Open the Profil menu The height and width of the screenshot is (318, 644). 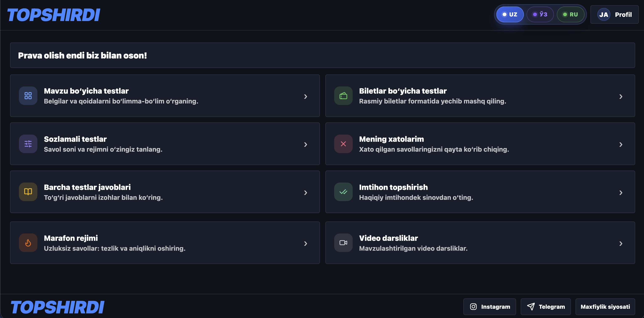(614, 15)
